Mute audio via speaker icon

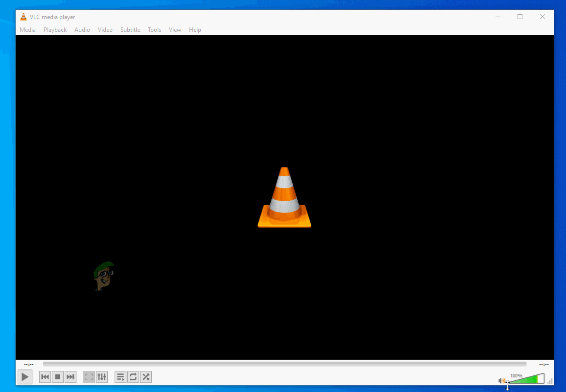501,380
